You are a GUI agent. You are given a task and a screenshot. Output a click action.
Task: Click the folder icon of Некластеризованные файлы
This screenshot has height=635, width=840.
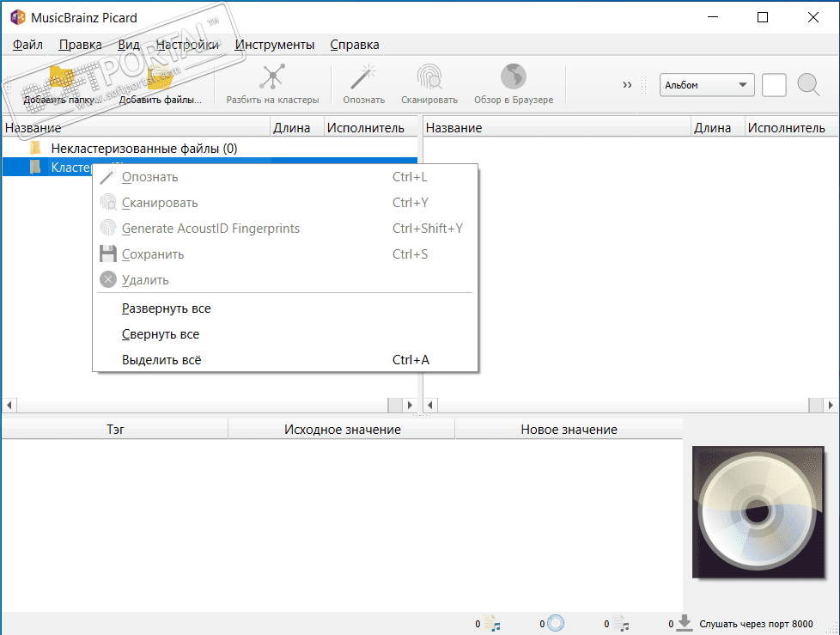click(x=35, y=148)
